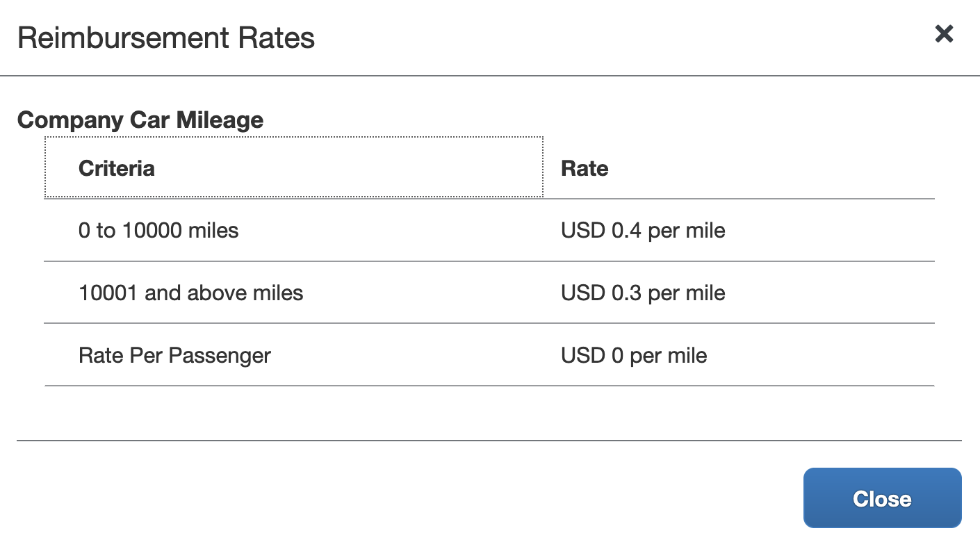Click the "USD 0.4 per mile" rate
980x549 pixels.
click(x=643, y=231)
